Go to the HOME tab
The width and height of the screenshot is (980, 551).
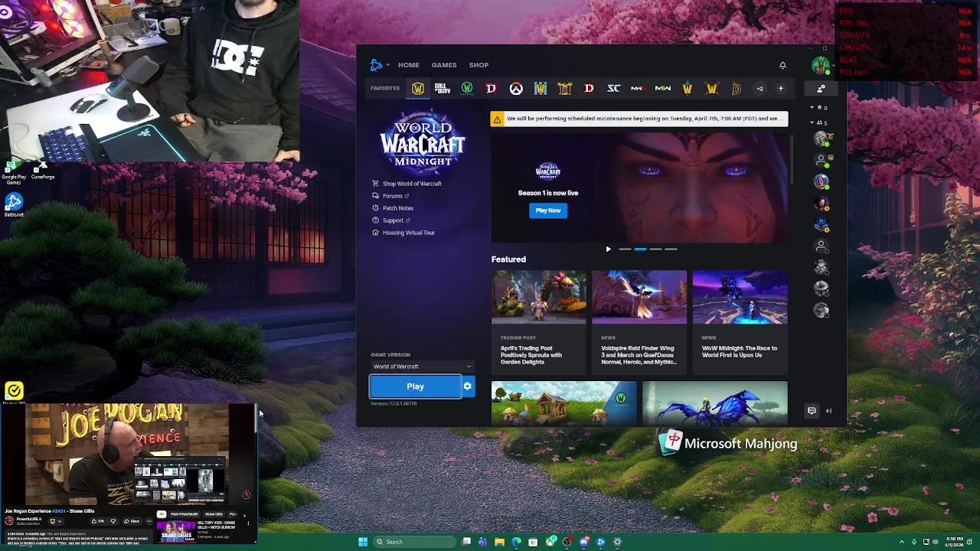point(408,65)
